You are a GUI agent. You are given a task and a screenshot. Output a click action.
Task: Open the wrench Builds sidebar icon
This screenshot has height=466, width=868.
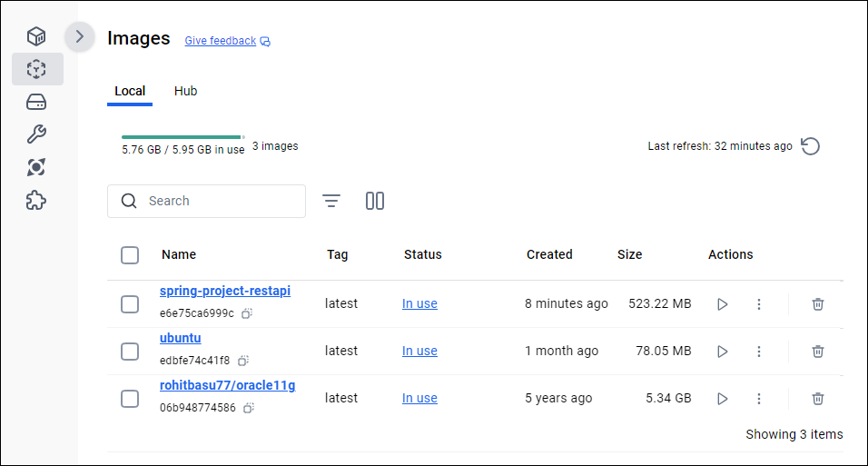click(36, 134)
